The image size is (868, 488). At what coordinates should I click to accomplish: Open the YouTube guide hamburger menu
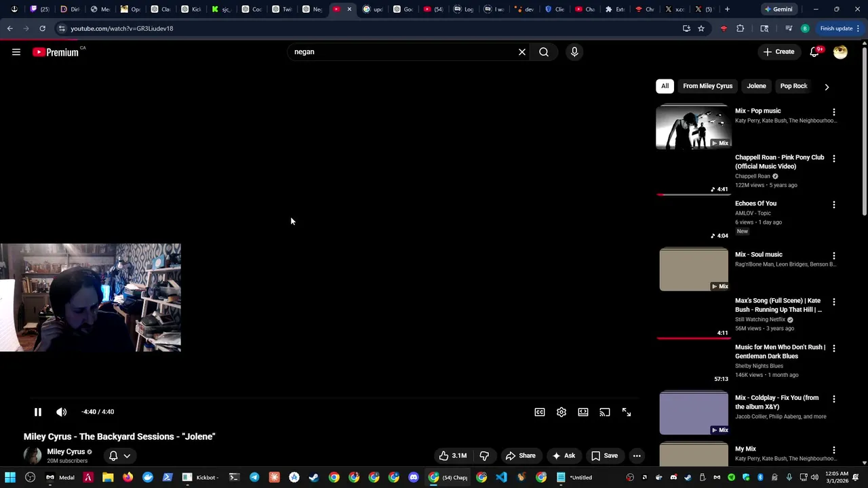point(16,52)
